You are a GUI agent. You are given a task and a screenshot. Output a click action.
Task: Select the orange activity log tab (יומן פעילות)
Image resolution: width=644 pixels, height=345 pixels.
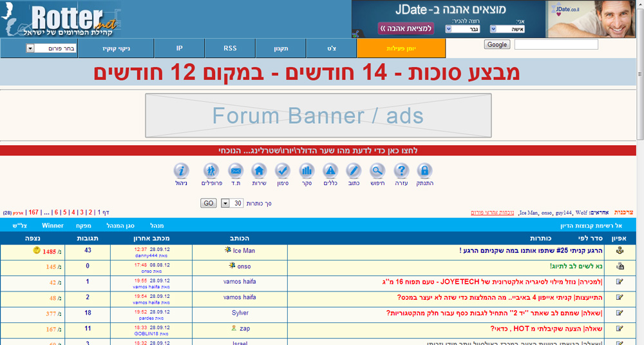[401, 48]
